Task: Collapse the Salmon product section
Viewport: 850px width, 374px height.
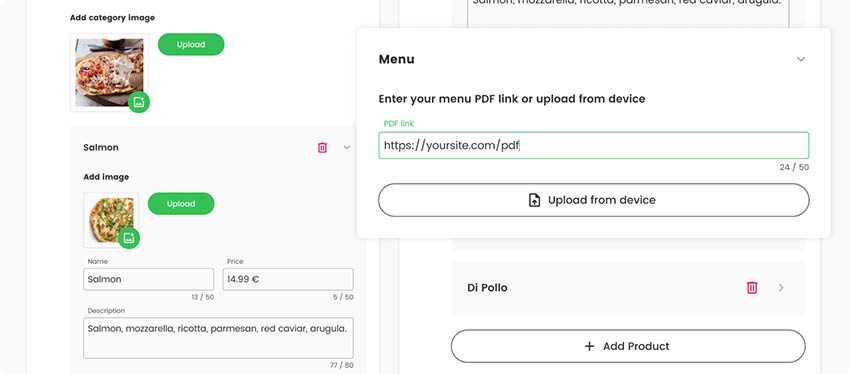Action: coord(347,147)
